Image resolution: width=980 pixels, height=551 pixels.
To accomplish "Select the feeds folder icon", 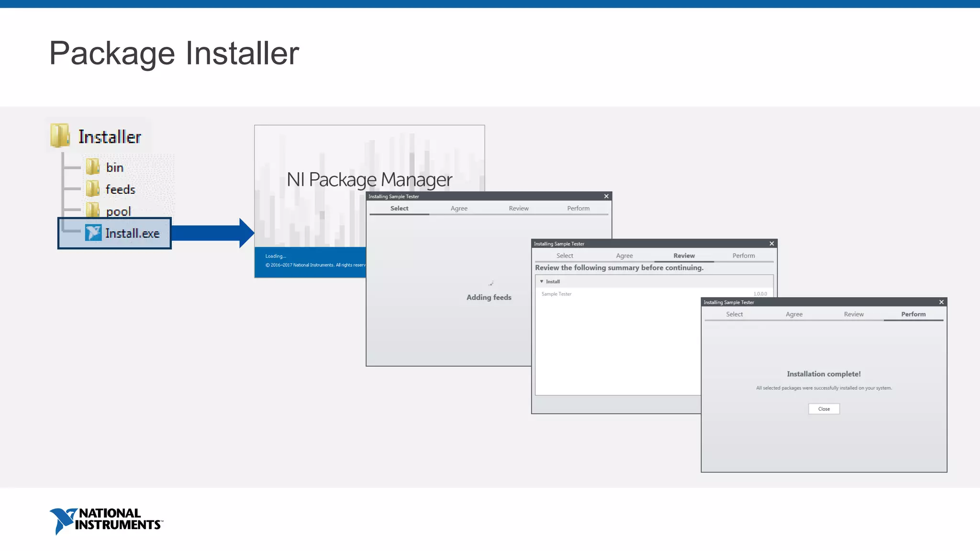I will click(x=93, y=189).
